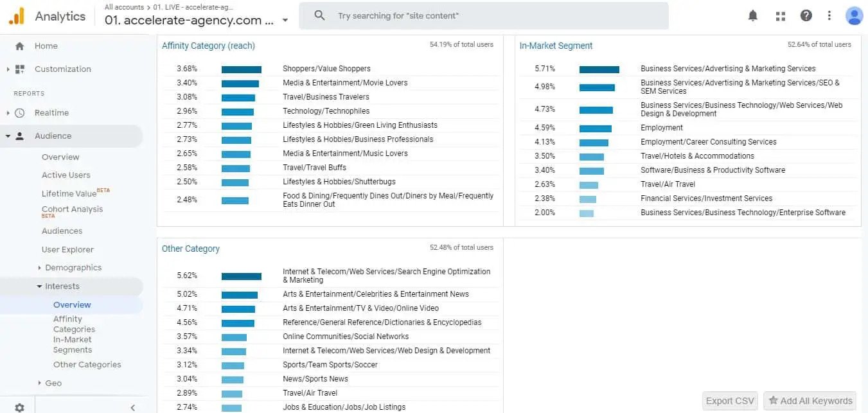
Task: Open the Google apps grid icon
Action: click(781, 16)
